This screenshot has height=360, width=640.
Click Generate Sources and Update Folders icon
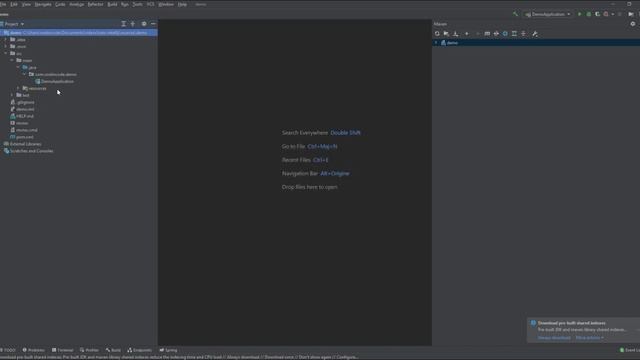pos(446,33)
